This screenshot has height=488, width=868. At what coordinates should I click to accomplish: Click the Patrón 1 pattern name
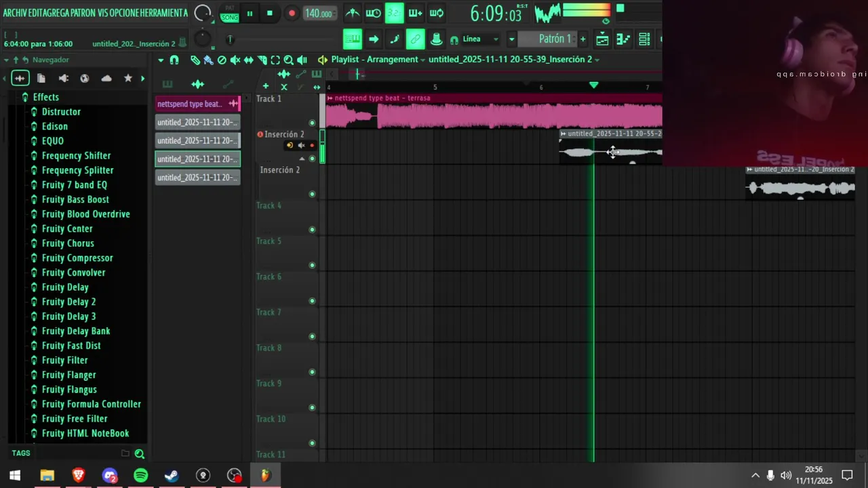tap(554, 39)
